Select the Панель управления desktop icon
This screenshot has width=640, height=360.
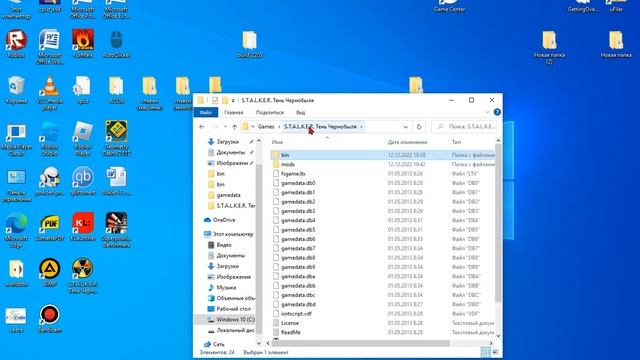pos(16,185)
